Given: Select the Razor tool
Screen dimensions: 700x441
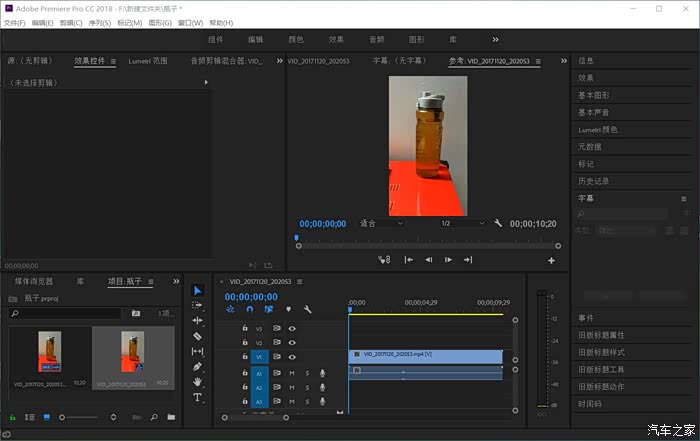Looking at the screenshot, I should tap(197, 336).
